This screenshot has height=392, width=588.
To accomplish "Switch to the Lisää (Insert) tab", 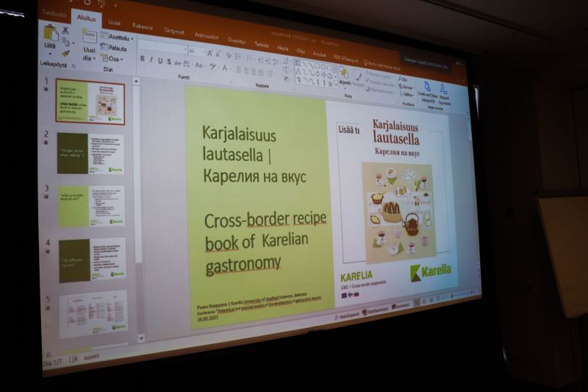I will coord(115,22).
